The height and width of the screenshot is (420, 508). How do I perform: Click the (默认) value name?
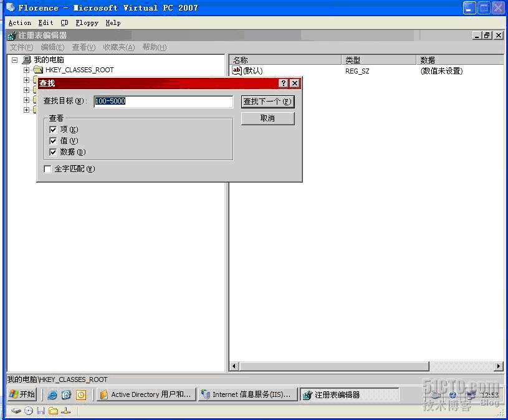coord(252,70)
